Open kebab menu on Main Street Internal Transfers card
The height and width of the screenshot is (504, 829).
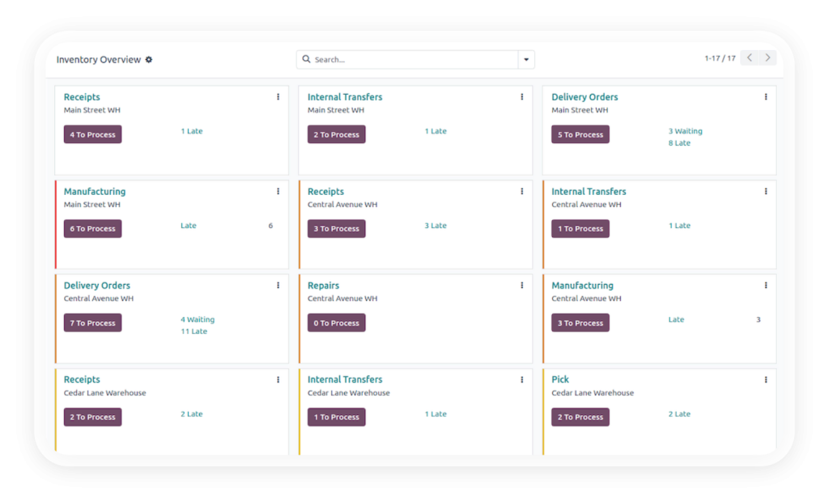521,97
